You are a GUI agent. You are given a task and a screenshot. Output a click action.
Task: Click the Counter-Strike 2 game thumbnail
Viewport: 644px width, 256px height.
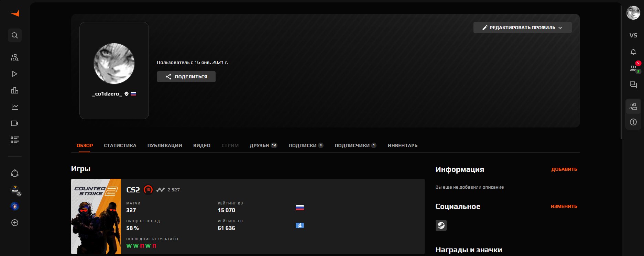click(x=96, y=216)
